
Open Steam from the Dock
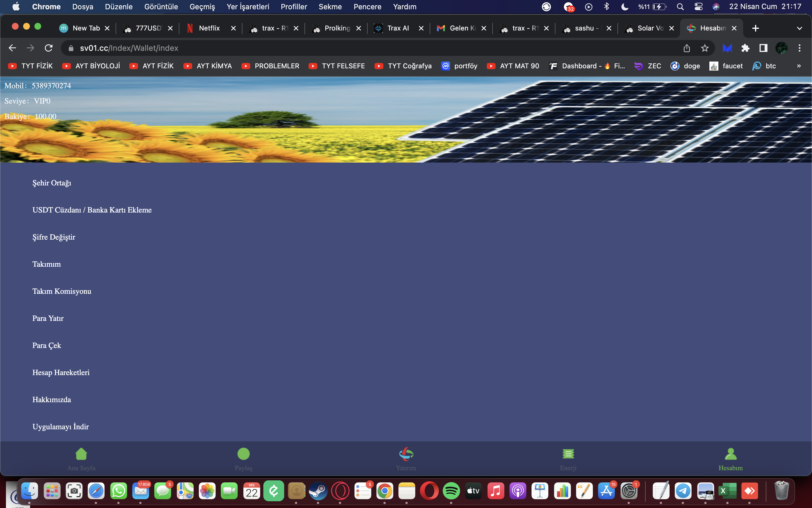click(x=318, y=491)
